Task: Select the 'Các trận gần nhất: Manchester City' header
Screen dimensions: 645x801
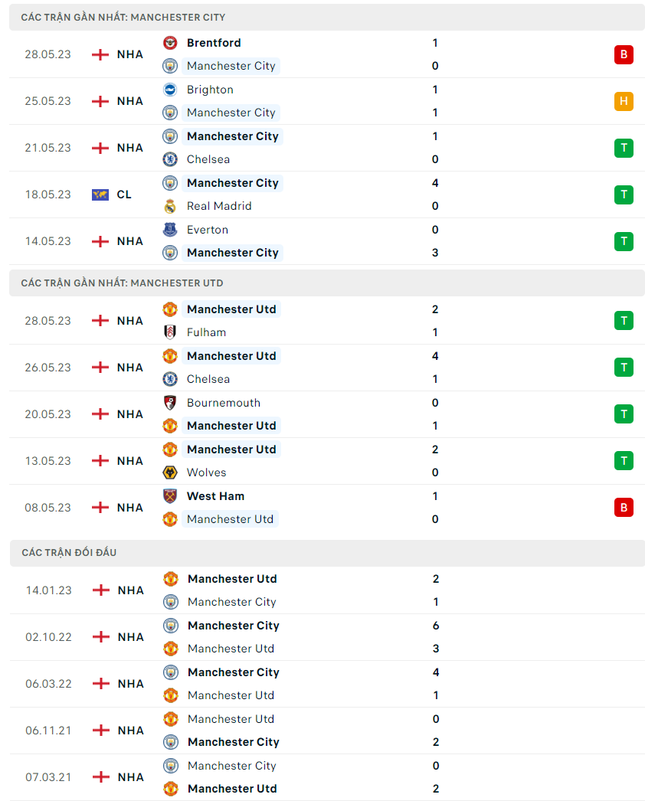Action: [x=123, y=17]
